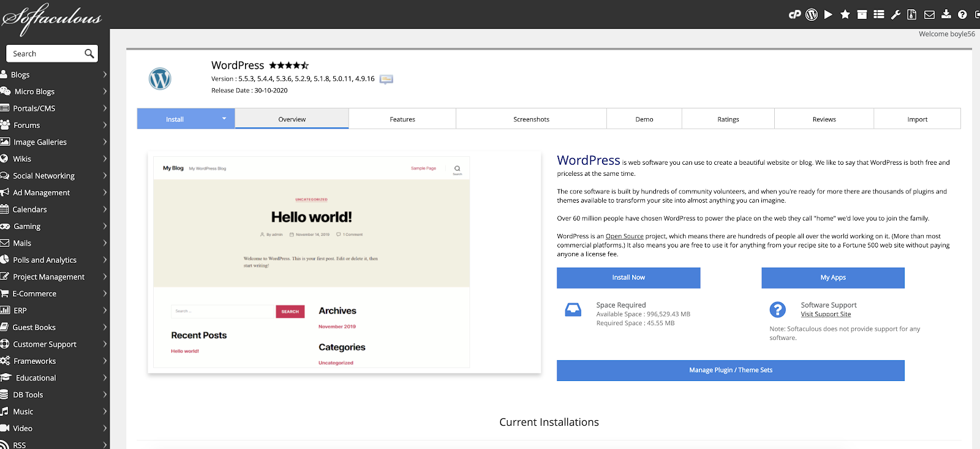Click the Gaming controller icon

[5, 226]
